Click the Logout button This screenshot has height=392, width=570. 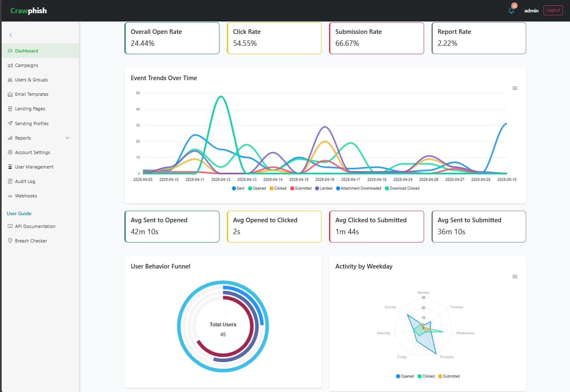point(553,10)
